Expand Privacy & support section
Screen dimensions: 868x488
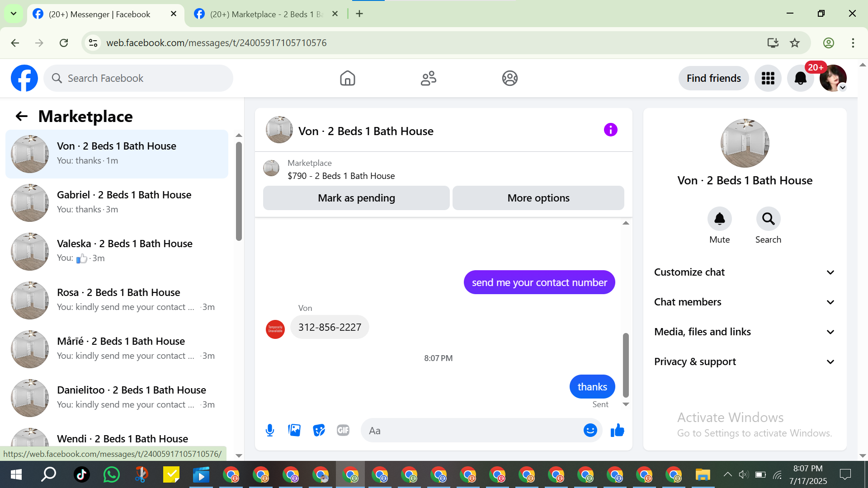point(744,361)
